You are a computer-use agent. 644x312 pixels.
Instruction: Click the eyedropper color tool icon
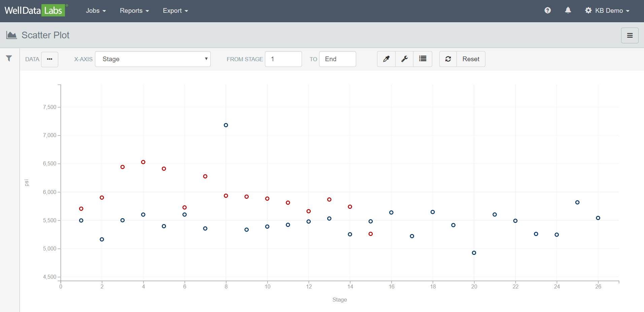click(x=386, y=59)
